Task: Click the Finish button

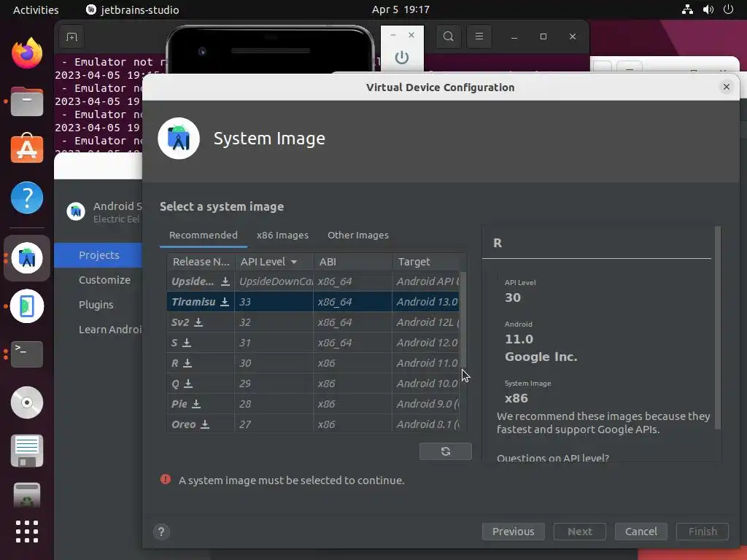Action: click(x=703, y=532)
